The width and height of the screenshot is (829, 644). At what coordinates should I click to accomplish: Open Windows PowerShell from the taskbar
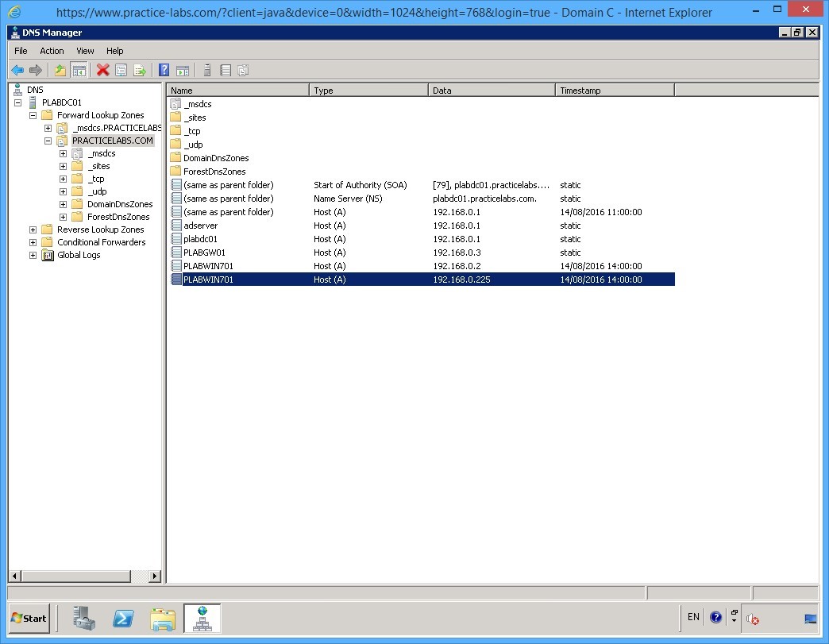click(x=123, y=618)
